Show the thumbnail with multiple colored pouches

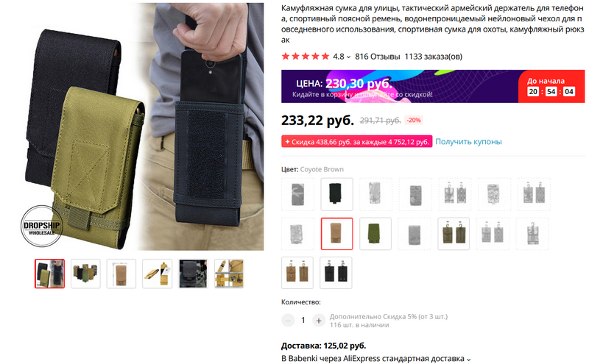[85, 274]
